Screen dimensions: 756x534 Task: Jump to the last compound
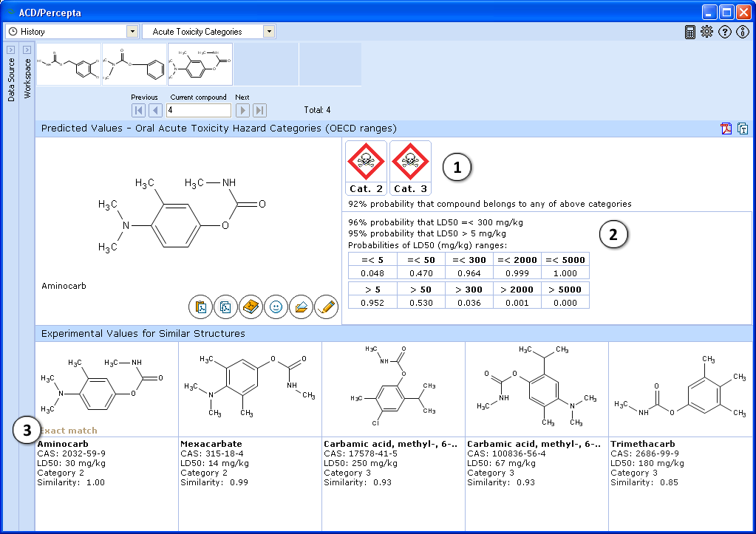coord(259,110)
